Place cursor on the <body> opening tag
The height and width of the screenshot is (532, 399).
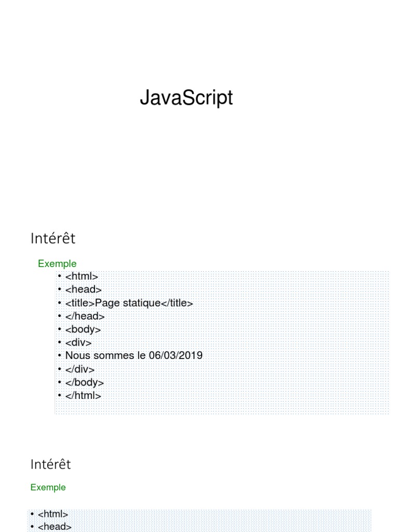[x=83, y=329]
